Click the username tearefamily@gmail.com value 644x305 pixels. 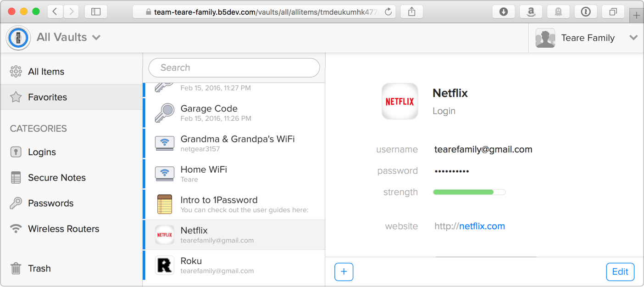(x=483, y=149)
